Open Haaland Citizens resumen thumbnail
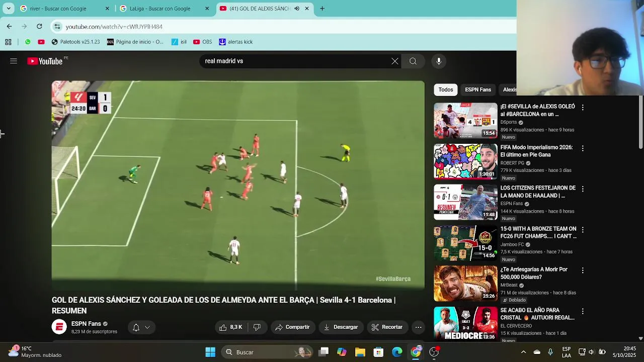This screenshot has height=362, width=644. (x=465, y=202)
